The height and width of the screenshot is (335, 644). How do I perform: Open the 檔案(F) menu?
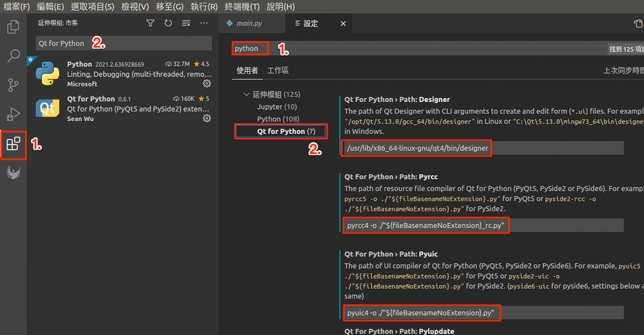(16, 6)
